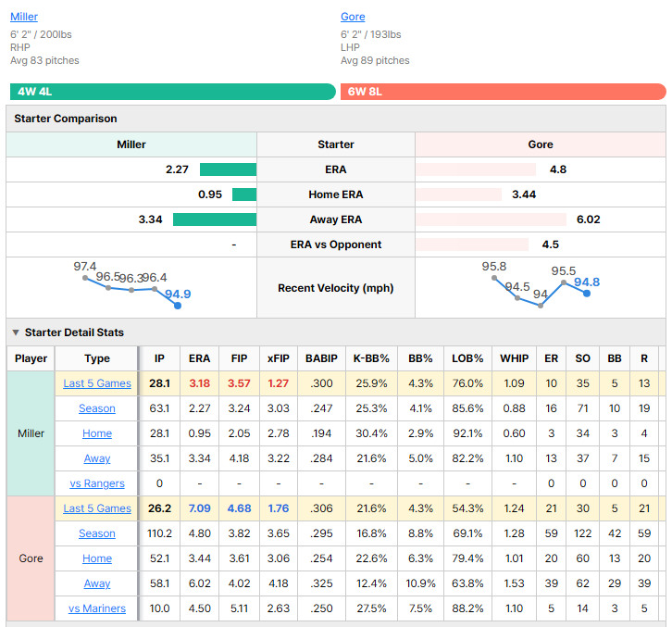This screenshot has width=672, height=627.
Task: Click the R column header
Action: coord(644,358)
